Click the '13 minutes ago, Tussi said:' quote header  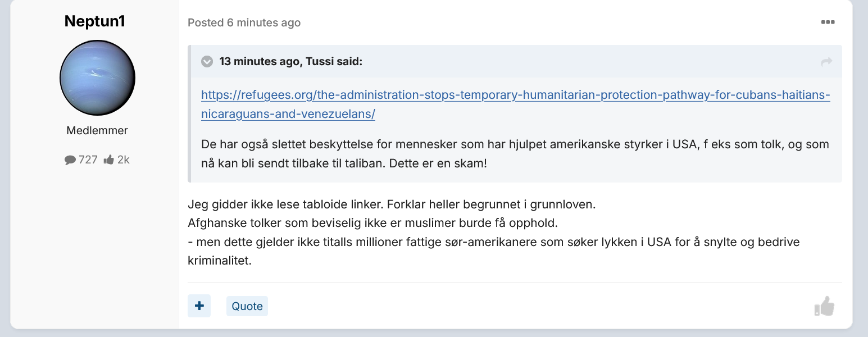point(291,62)
